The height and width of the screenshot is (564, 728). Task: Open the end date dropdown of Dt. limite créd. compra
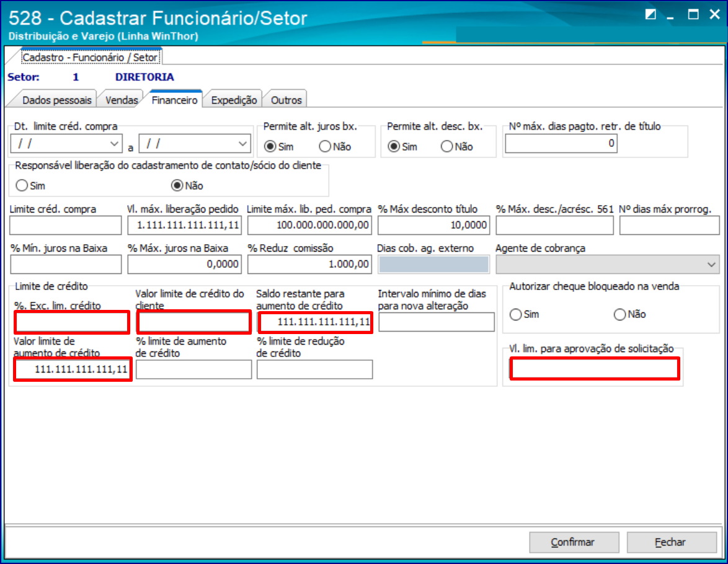point(242,144)
